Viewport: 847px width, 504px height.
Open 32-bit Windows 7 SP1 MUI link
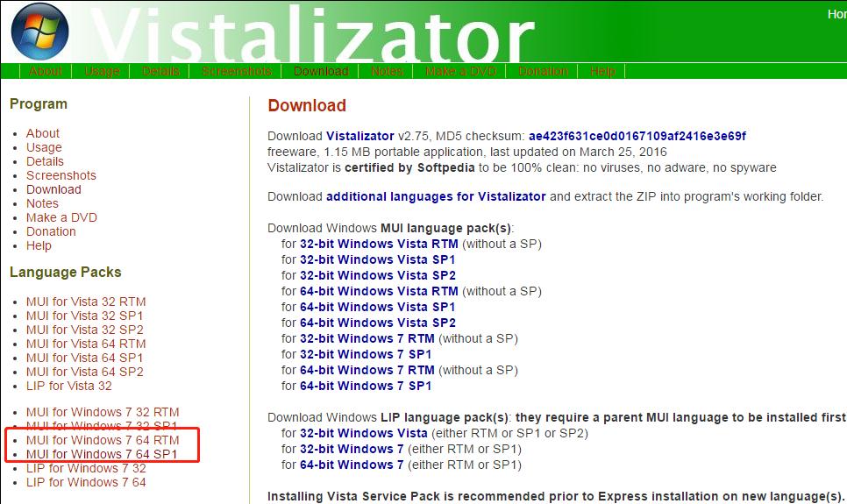coord(366,354)
